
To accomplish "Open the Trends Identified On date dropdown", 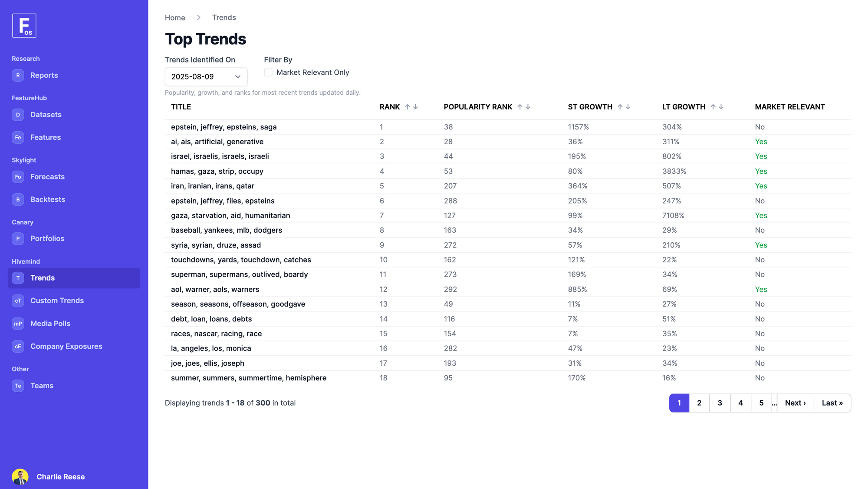I will pyautogui.click(x=206, y=76).
